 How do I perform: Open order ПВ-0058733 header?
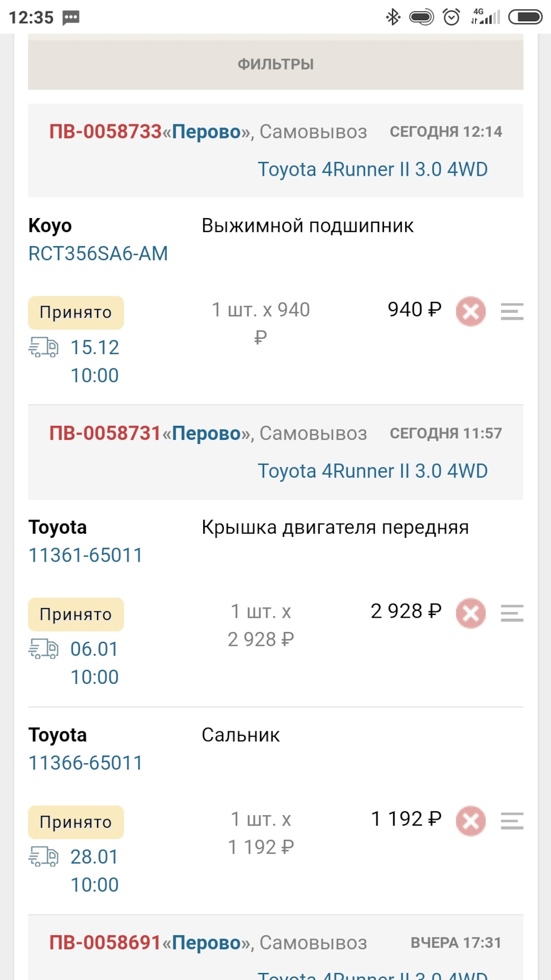[104, 131]
